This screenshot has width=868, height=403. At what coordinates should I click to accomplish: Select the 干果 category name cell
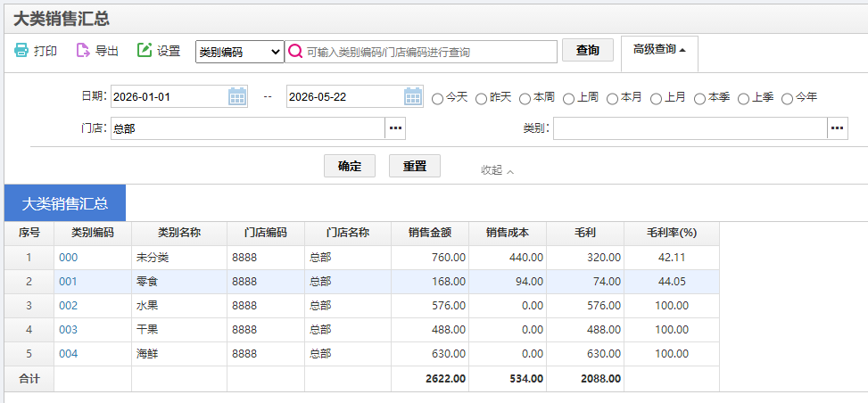[x=179, y=330]
